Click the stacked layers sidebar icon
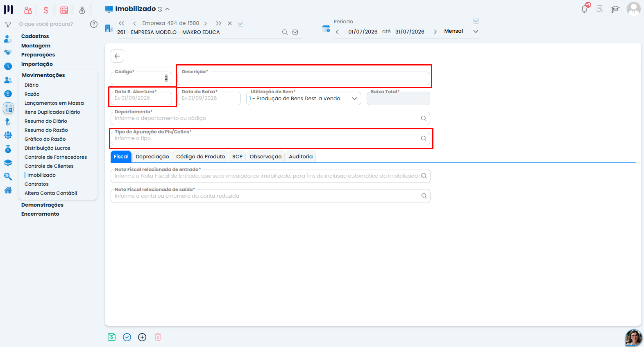The height and width of the screenshot is (347, 644). tap(8, 163)
